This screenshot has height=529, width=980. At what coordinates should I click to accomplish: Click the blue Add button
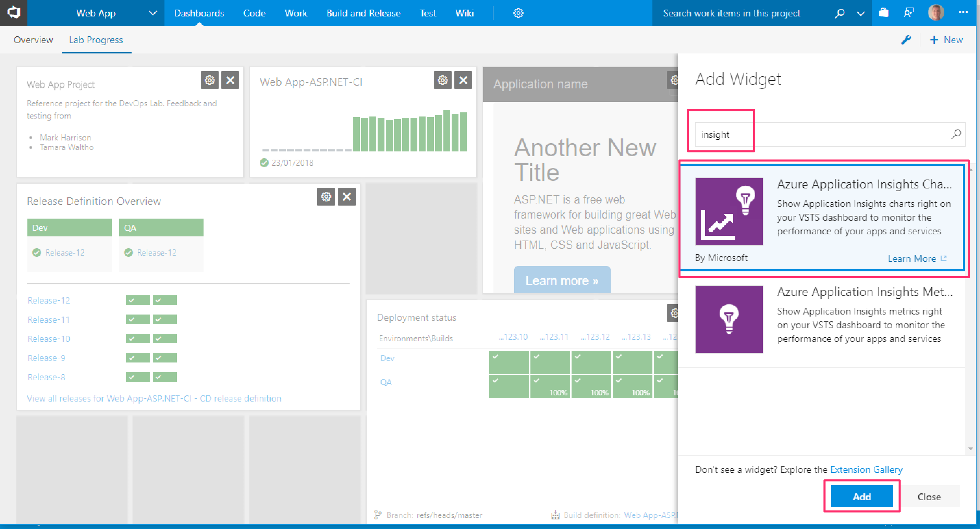tap(862, 496)
